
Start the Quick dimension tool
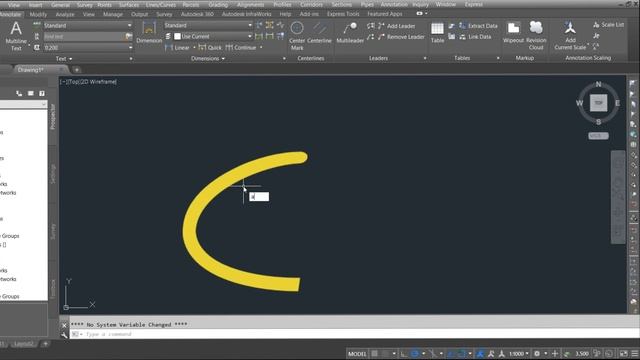tap(210, 48)
